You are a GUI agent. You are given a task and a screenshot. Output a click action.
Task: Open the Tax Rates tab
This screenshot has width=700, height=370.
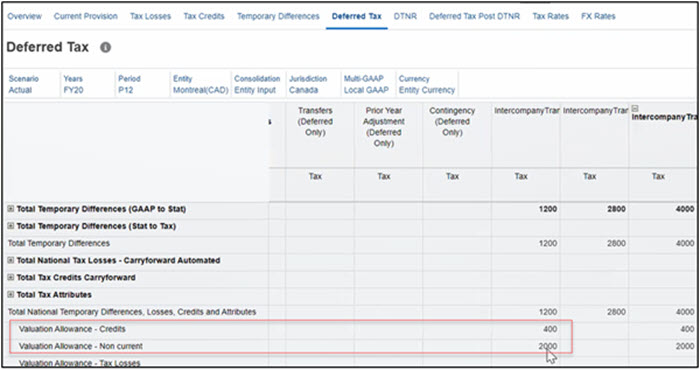click(x=550, y=17)
